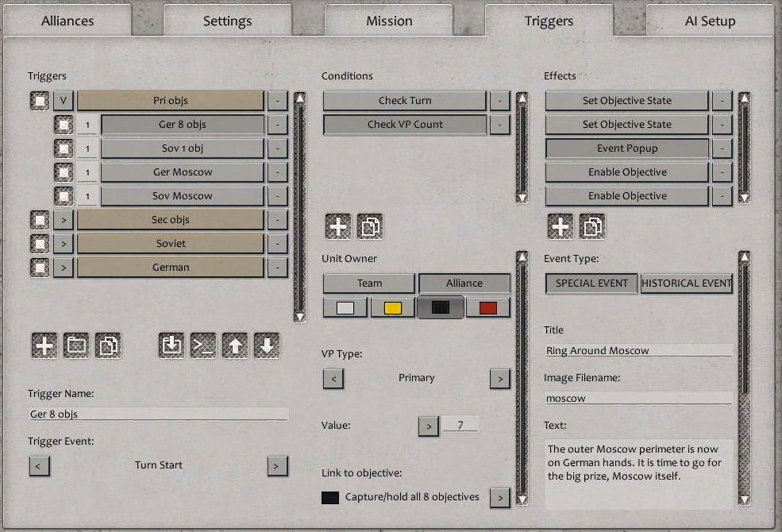Move selected trigger up
Viewport: 782px width, 532px height.
tap(235, 345)
